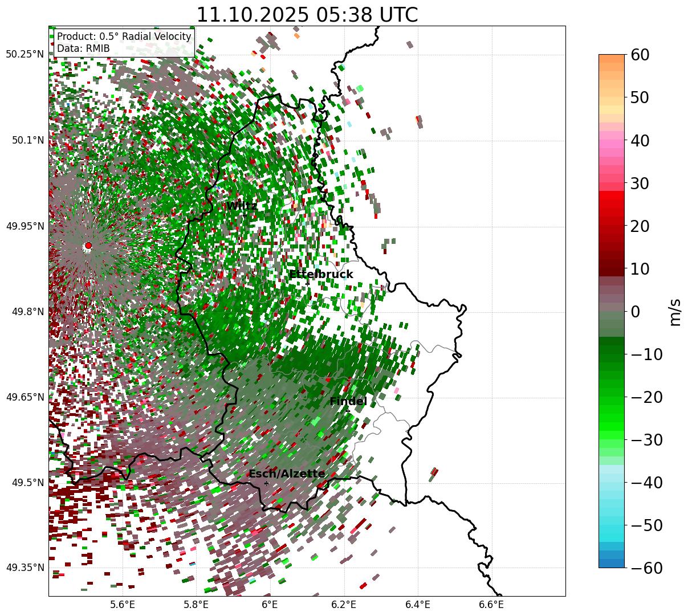Select the Esch/Alzette city label
688x616 pixels.
coord(287,474)
